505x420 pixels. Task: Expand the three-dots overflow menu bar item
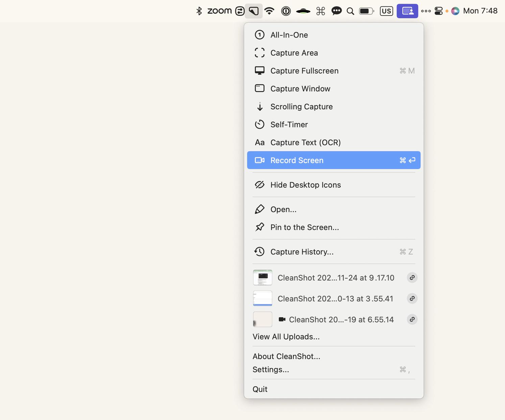(x=426, y=11)
